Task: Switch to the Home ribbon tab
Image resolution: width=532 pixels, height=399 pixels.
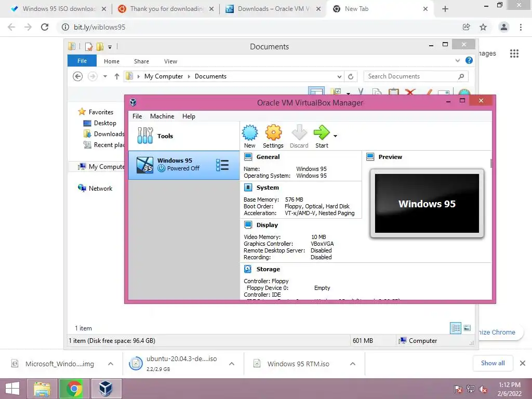Action: (112, 61)
